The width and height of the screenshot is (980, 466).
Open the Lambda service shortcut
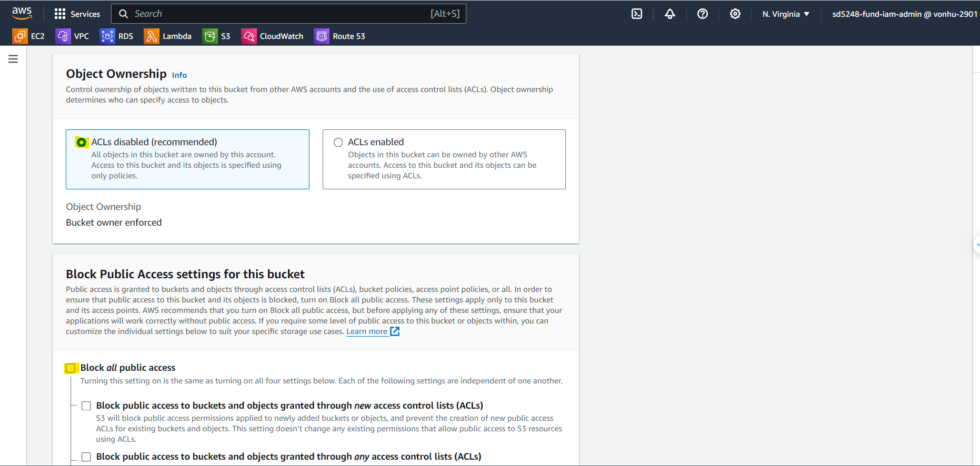coord(168,36)
